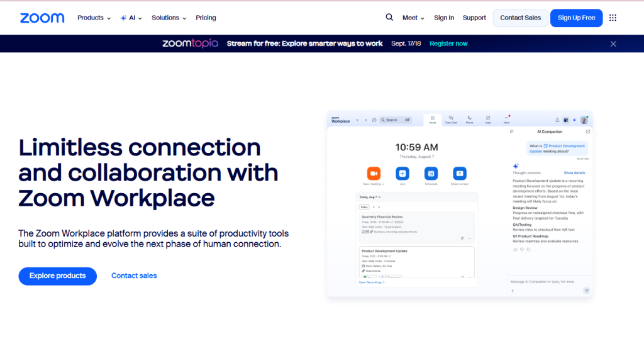
Task: Dismiss the Zoomtopia announcement banner
Action: (613, 43)
